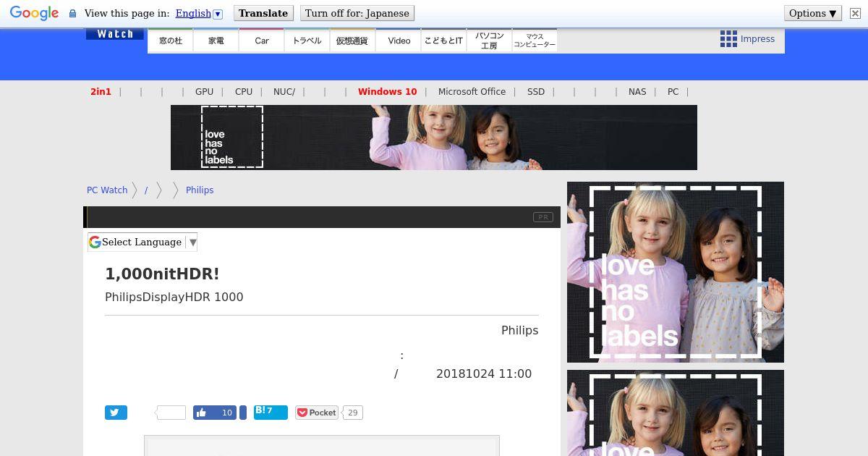Click the SSD topic link
The height and width of the screenshot is (456, 868).
[536, 92]
